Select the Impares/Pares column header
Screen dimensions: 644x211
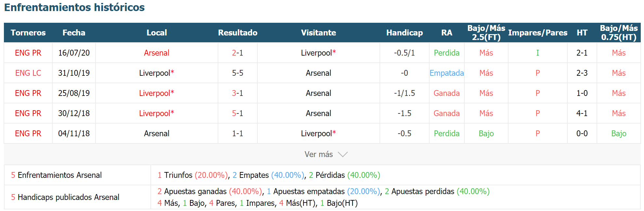538,33
